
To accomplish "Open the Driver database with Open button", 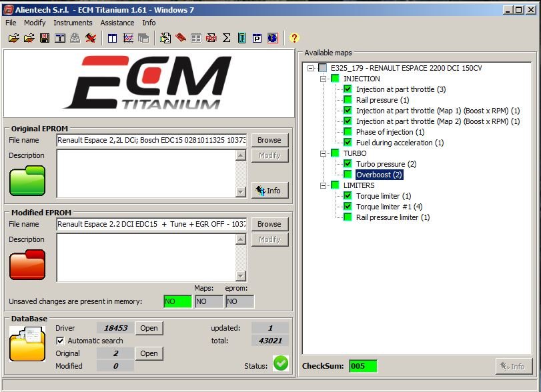I will tap(149, 328).
